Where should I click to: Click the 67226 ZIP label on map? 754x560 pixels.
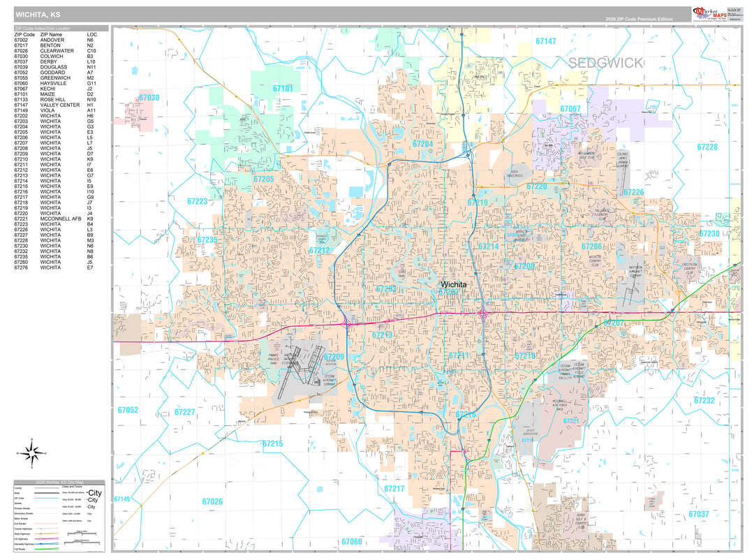634,192
